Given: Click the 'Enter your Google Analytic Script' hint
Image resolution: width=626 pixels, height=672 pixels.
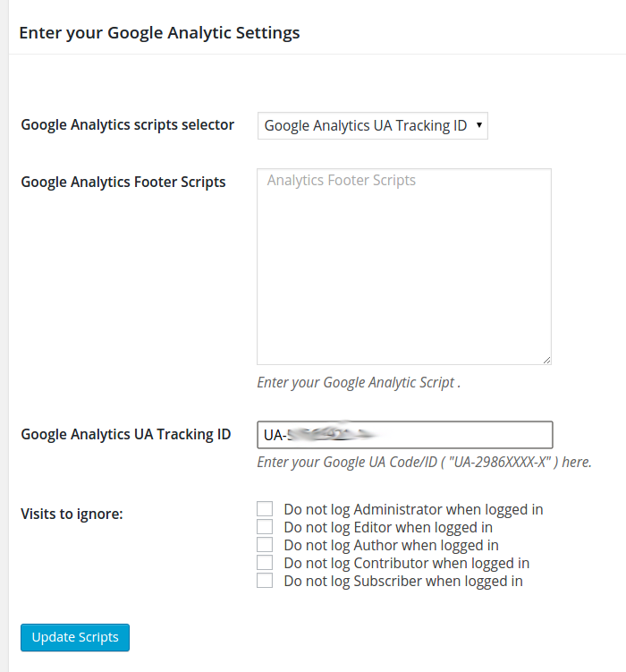Looking at the screenshot, I should 358,382.
